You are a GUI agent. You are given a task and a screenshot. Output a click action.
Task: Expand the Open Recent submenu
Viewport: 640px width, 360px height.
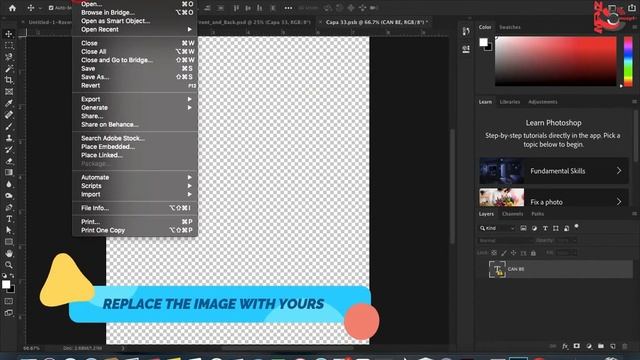(x=135, y=29)
